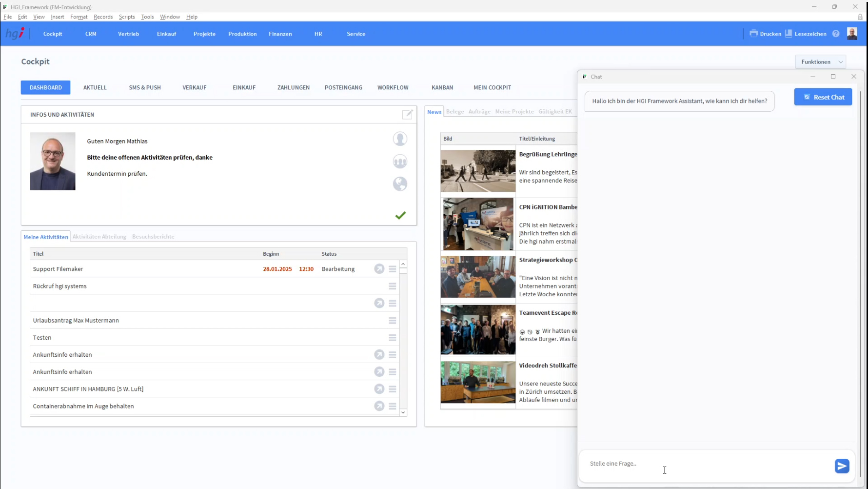868x489 pixels.
Task: Open the File menu
Action: coord(8,17)
